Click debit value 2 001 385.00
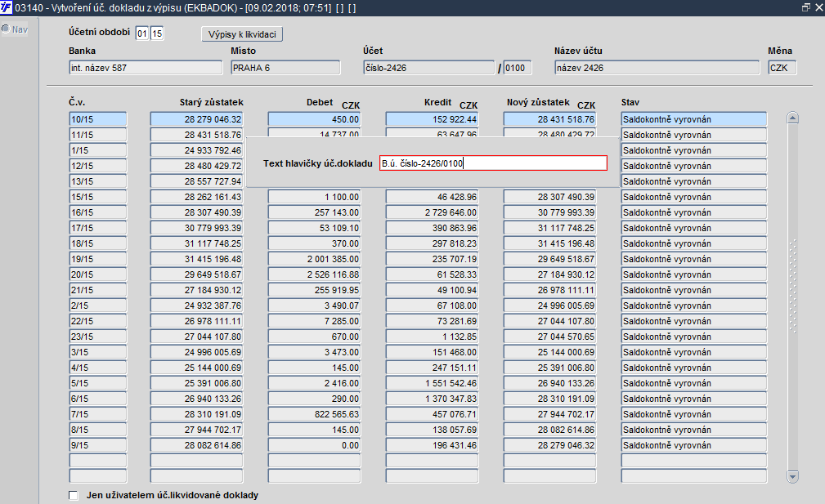The image size is (825, 504). (x=314, y=259)
